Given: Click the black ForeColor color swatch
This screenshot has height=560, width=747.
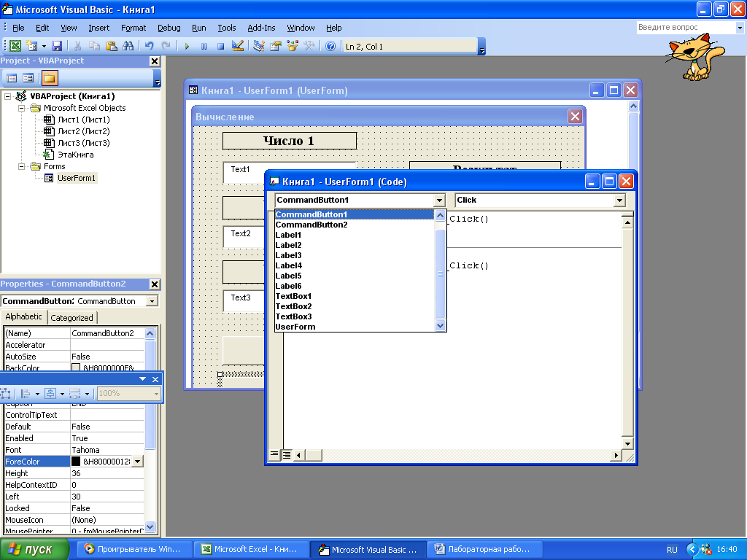Looking at the screenshot, I should pyautogui.click(x=76, y=462).
